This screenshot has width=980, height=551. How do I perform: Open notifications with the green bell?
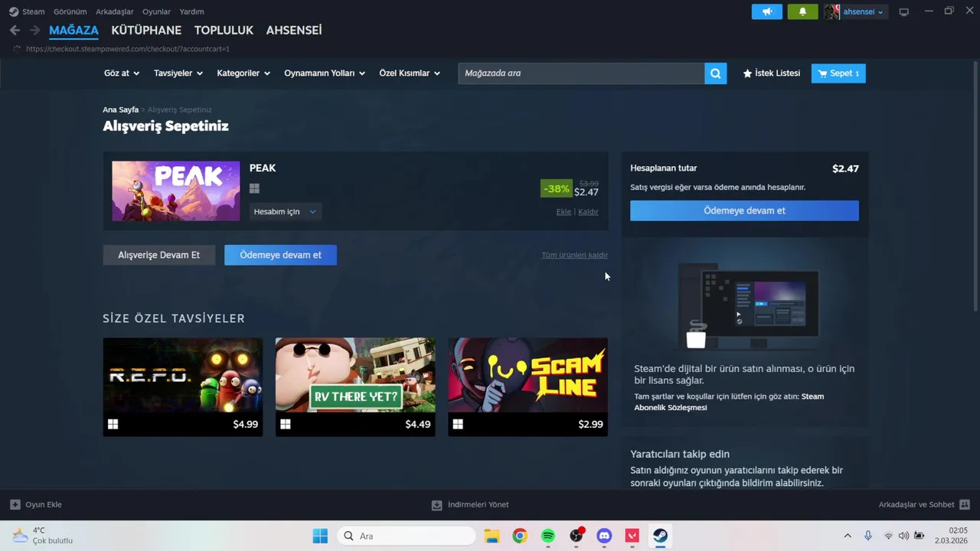(802, 11)
